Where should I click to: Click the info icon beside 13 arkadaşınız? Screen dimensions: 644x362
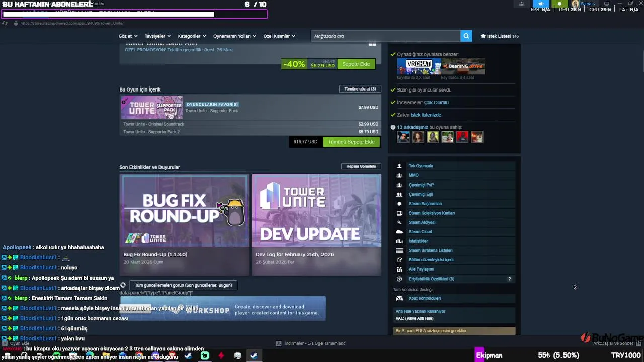click(x=393, y=127)
